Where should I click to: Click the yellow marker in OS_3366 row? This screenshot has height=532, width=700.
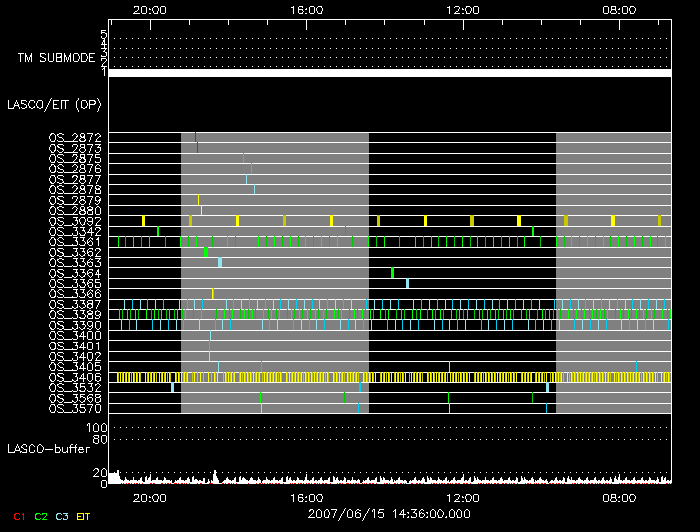pos(212,294)
